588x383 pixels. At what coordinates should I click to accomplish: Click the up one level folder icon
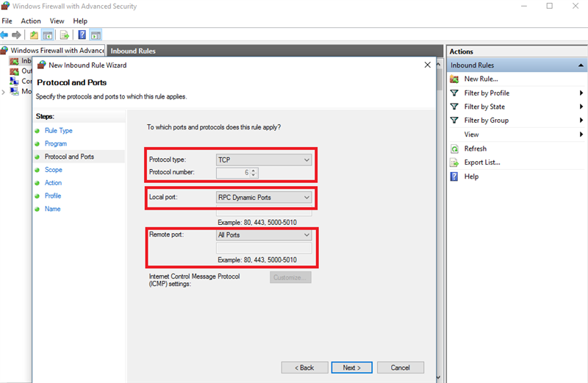point(34,35)
